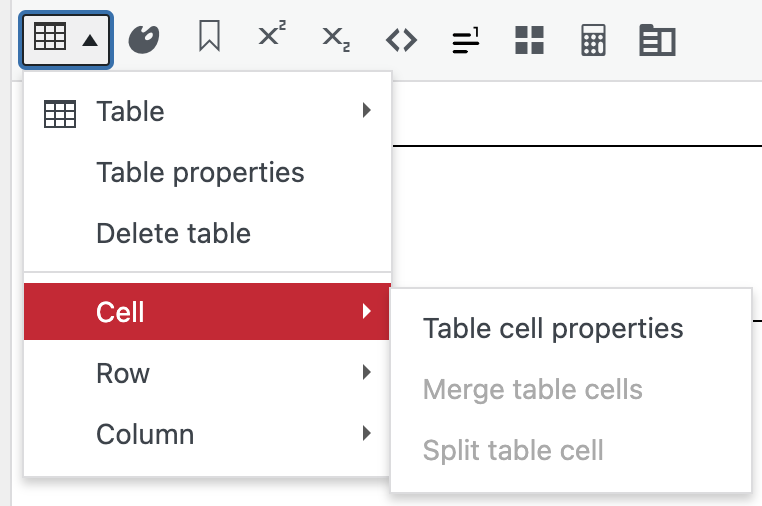
Task: Click the calculator icon in toolbar
Action: click(x=593, y=40)
